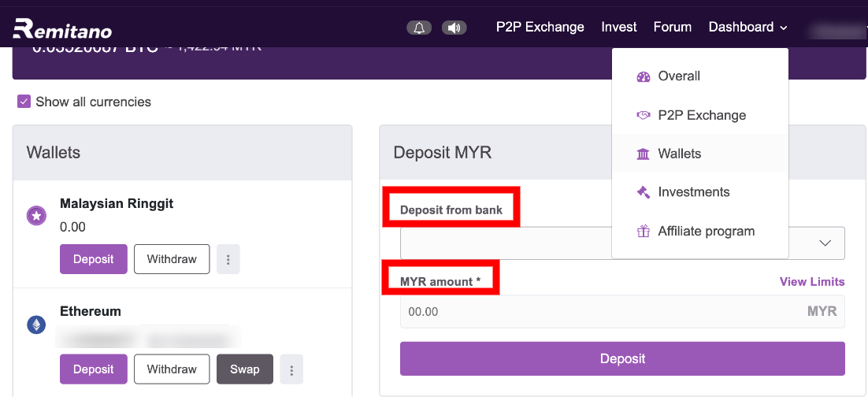
Task: Click Withdraw for Malaysian Ringgit
Action: 172,259
